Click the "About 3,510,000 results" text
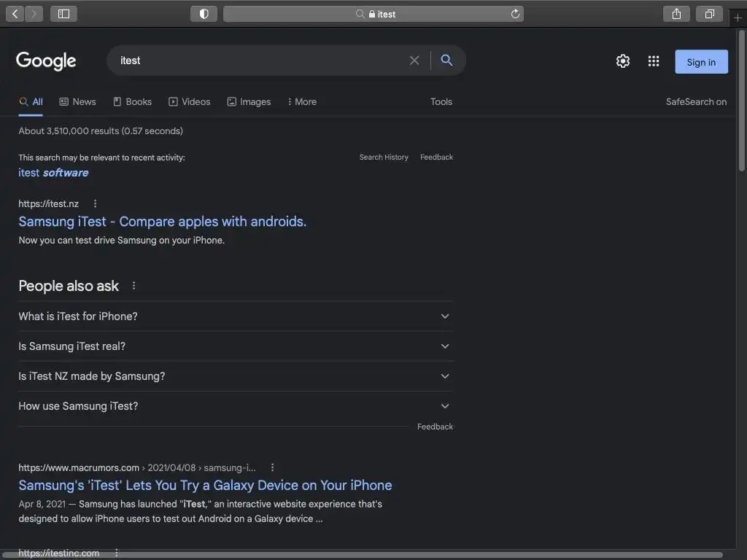Image resolution: width=747 pixels, height=560 pixels. [x=101, y=131]
